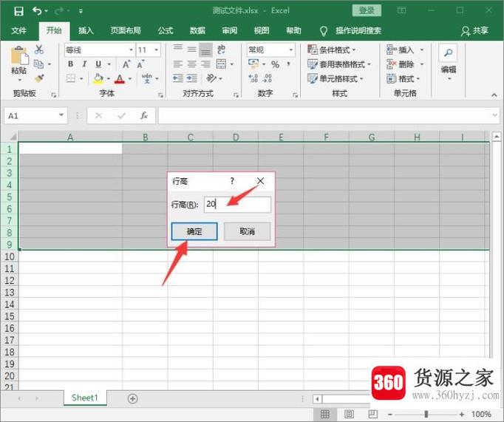The width and height of the screenshot is (504, 422).
Task: Align text to middle of cell
Action: [191, 50]
